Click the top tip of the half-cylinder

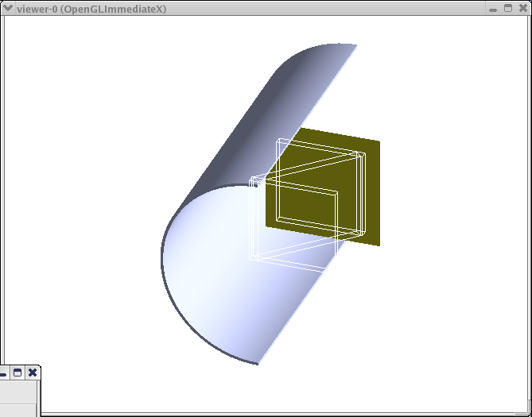(355, 45)
